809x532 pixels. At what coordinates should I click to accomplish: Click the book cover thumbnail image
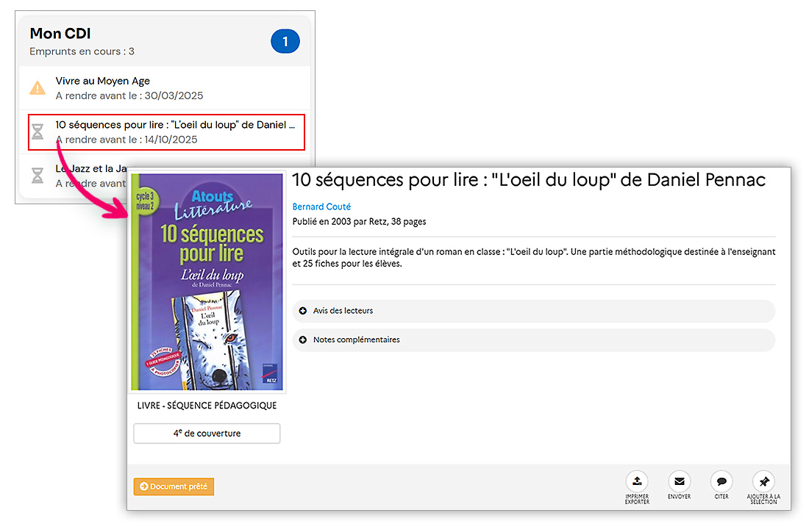pos(207,283)
